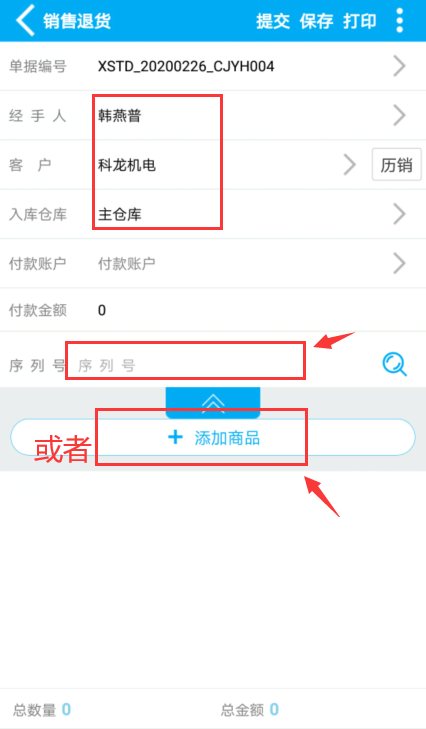The image size is (426, 729).
Task: Tap 打印 in the top bar
Action: coord(359,21)
